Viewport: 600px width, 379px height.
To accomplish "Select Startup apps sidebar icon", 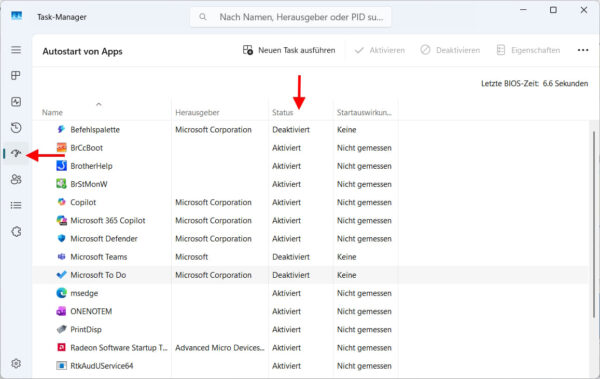I will click(x=16, y=154).
